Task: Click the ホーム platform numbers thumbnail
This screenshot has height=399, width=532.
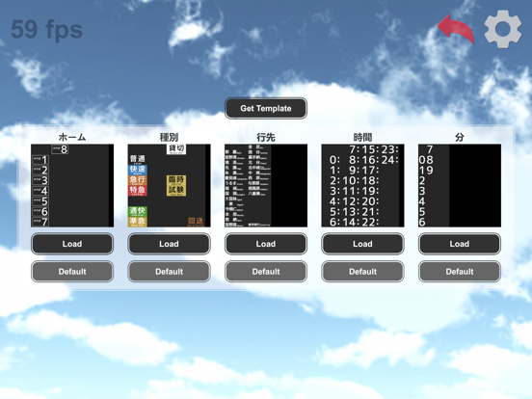Action: click(x=72, y=186)
